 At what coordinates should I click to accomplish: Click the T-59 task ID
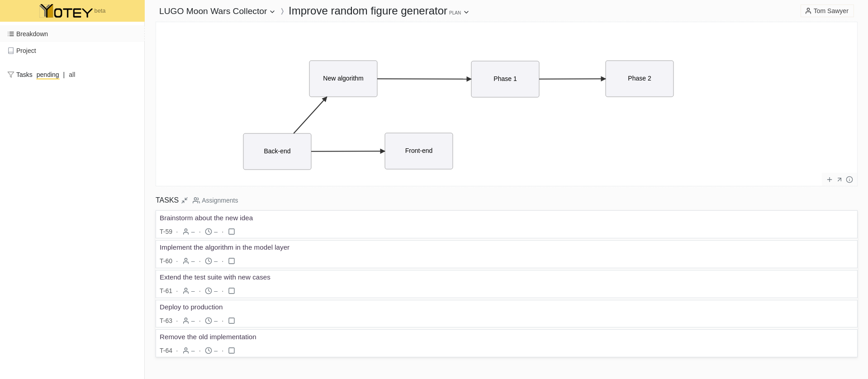[166, 232]
